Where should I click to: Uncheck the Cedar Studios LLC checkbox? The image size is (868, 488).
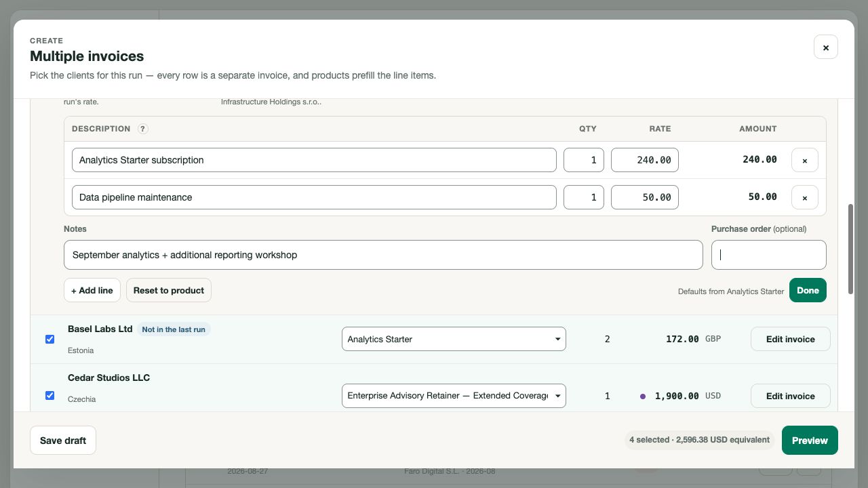50,395
